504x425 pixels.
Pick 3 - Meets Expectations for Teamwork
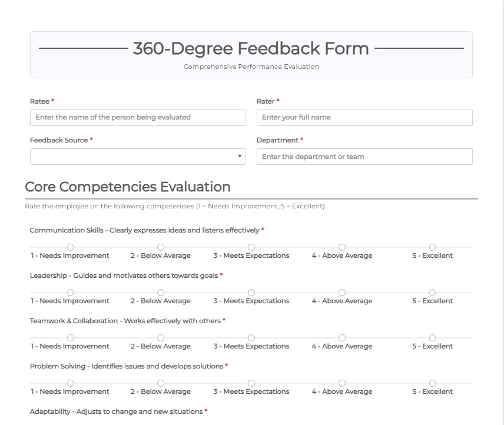pyautogui.click(x=251, y=338)
